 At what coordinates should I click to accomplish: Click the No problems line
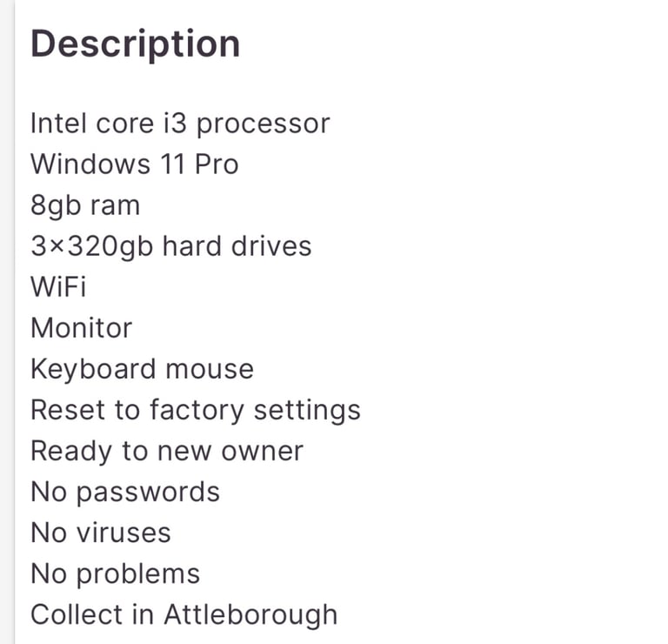[x=116, y=574]
